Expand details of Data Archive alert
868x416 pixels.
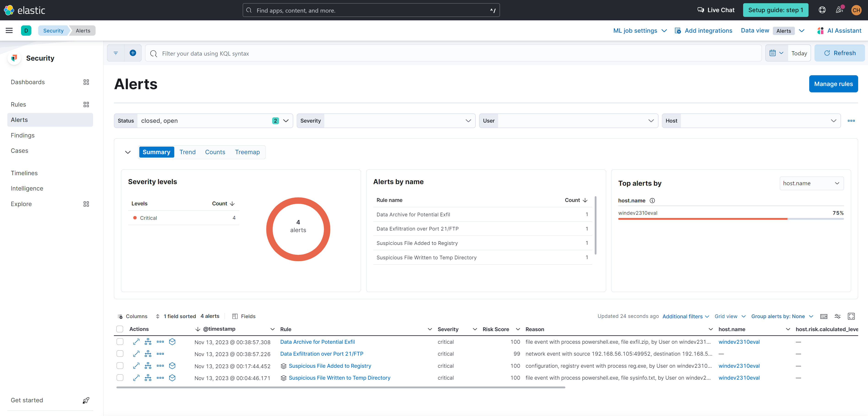(x=136, y=342)
